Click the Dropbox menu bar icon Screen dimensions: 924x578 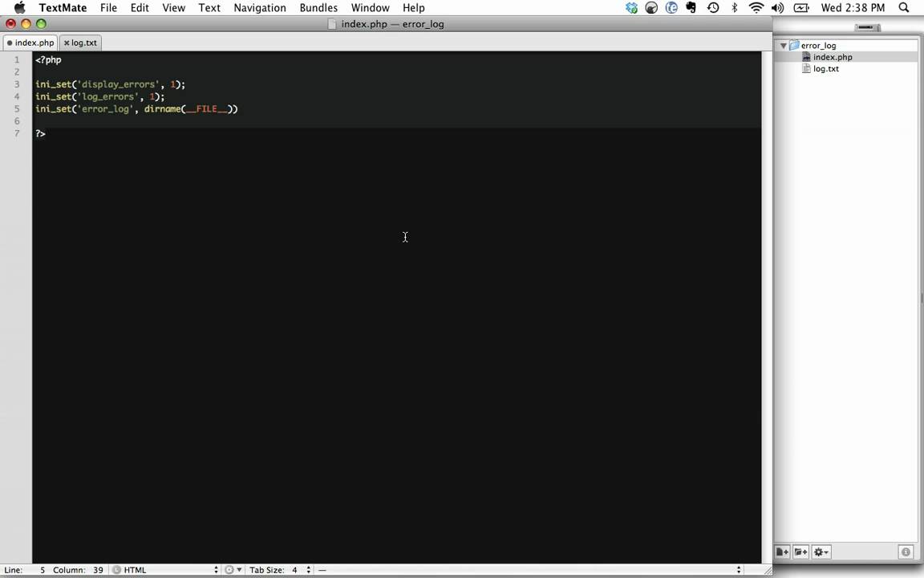click(x=632, y=8)
